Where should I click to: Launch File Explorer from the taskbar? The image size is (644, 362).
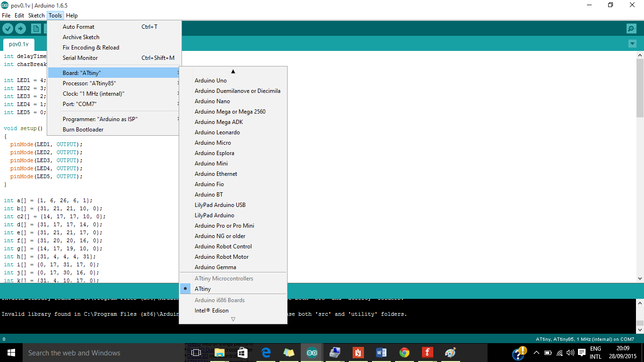coord(220,353)
